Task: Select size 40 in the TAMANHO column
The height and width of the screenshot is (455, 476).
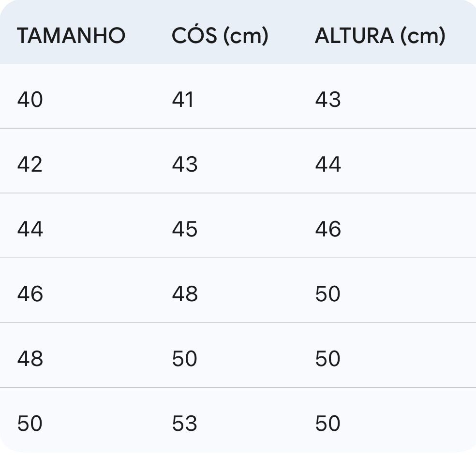Action: pyautogui.click(x=30, y=100)
